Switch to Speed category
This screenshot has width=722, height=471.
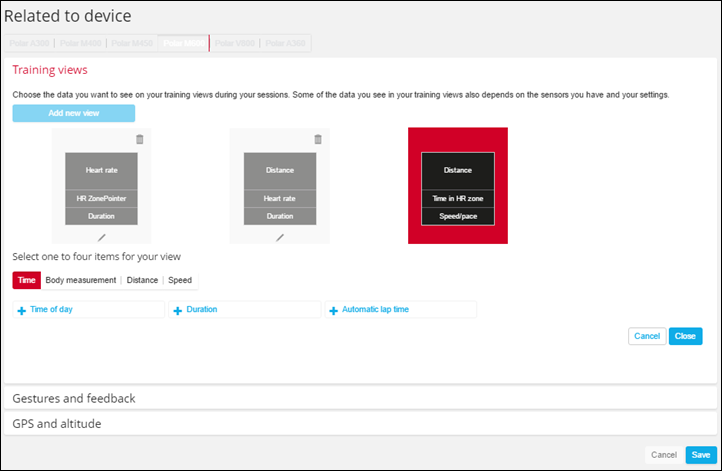(180, 281)
